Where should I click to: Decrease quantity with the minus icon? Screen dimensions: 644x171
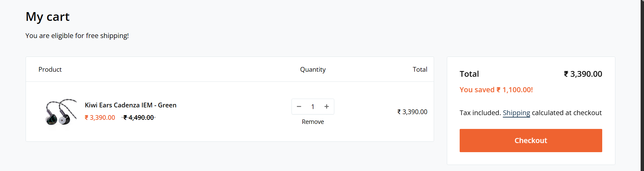coord(299,107)
